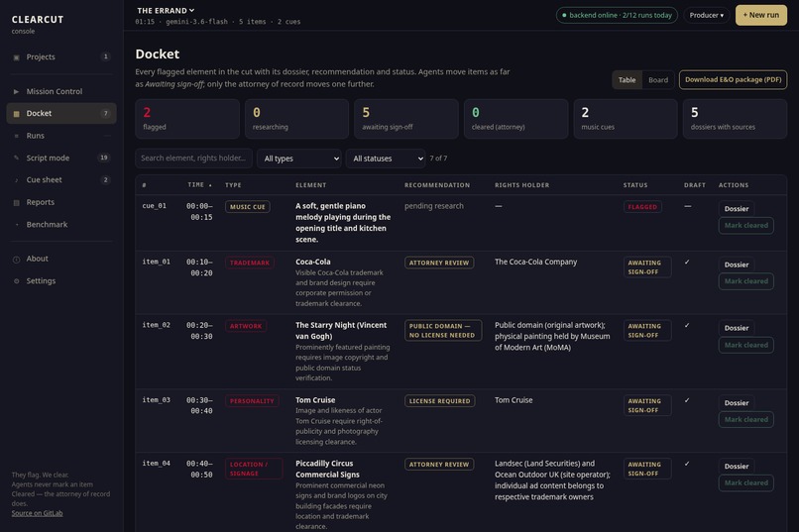Click The Coca-Cola Company rights holder
Image resolution: width=799 pixels, height=532 pixels.
click(535, 263)
